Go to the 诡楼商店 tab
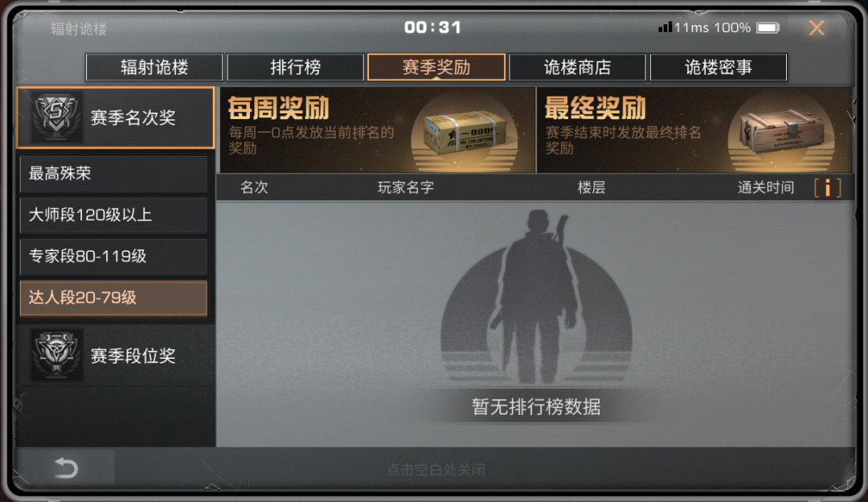This screenshot has height=502, width=868. (x=577, y=67)
